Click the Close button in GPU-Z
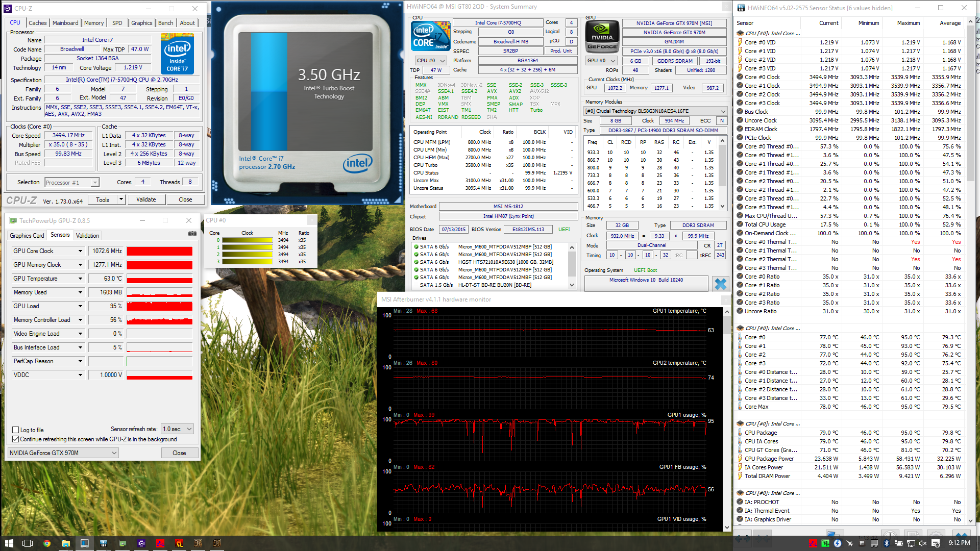Viewport: 980px width, 551px height. (179, 453)
